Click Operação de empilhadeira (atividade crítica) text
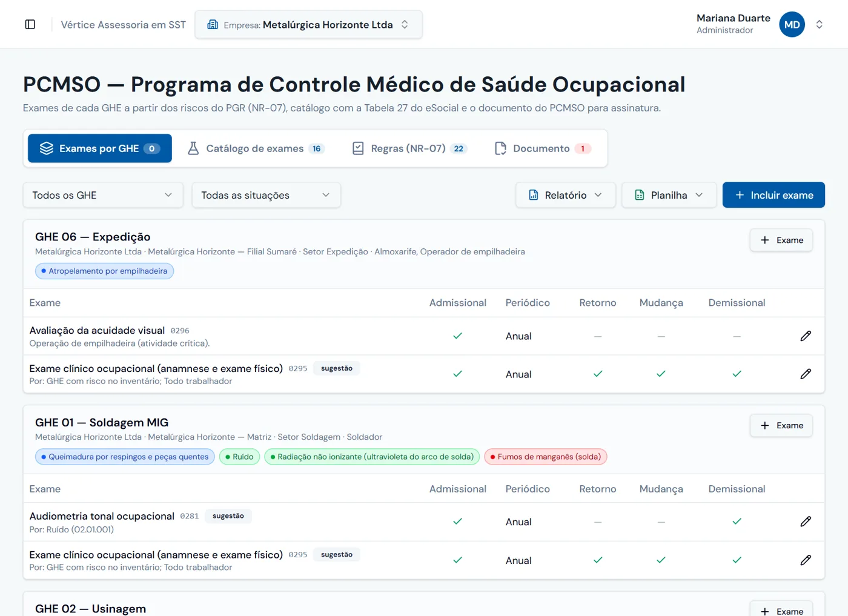The image size is (848, 616). point(120,343)
